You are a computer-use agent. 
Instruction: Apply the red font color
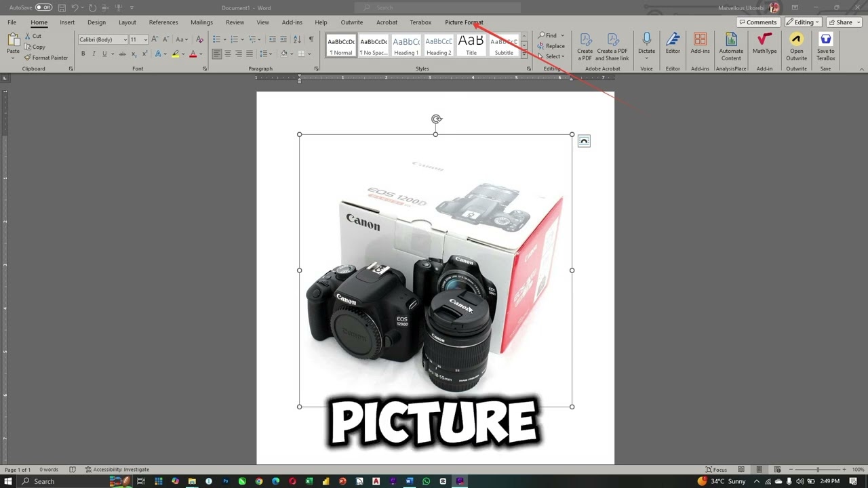(193, 54)
